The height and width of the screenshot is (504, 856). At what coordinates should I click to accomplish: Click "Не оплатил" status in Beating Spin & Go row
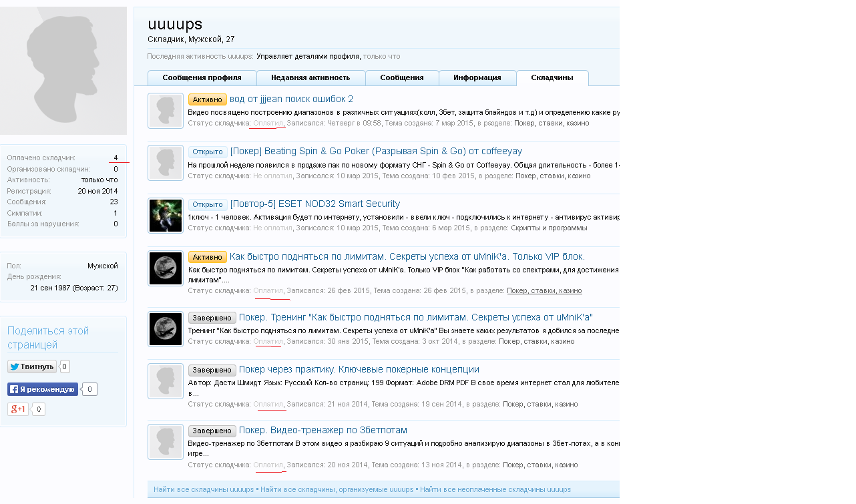click(x=272, y=176)
